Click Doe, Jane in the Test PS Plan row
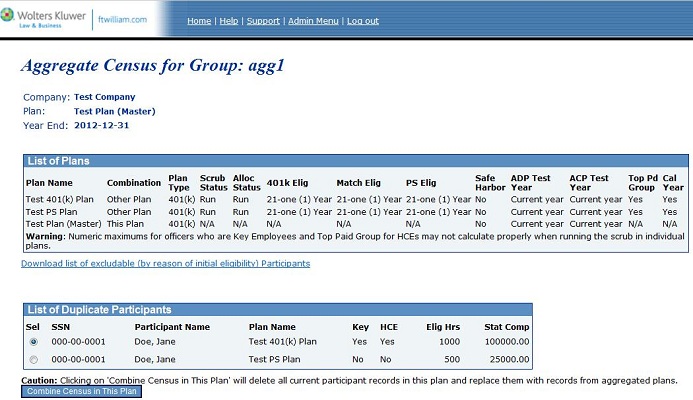693x400 pixels. click(x=155, y=359)
